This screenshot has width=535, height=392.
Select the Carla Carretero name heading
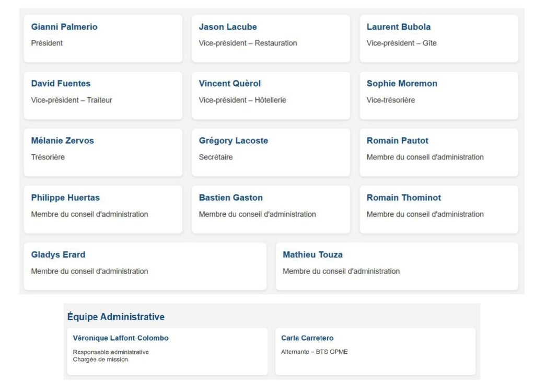coord(307,338)
